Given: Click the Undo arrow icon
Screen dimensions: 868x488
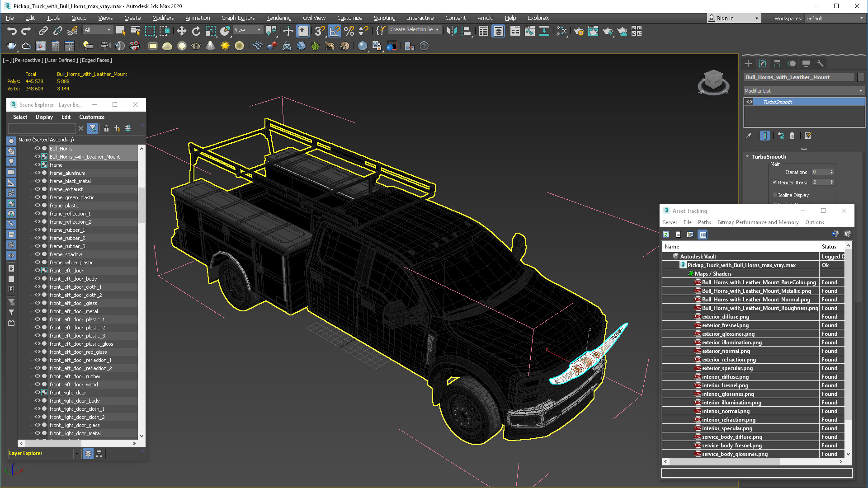Looking at the screenshot, I should point(12,31).
